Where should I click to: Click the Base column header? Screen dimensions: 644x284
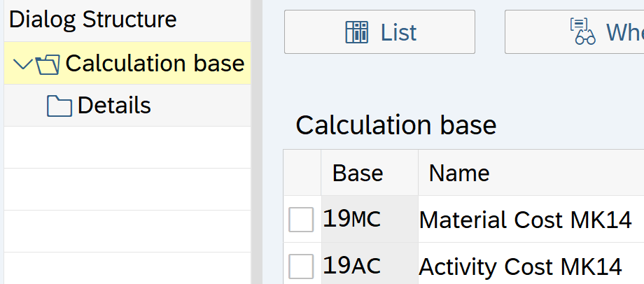[x=358, y=173]
